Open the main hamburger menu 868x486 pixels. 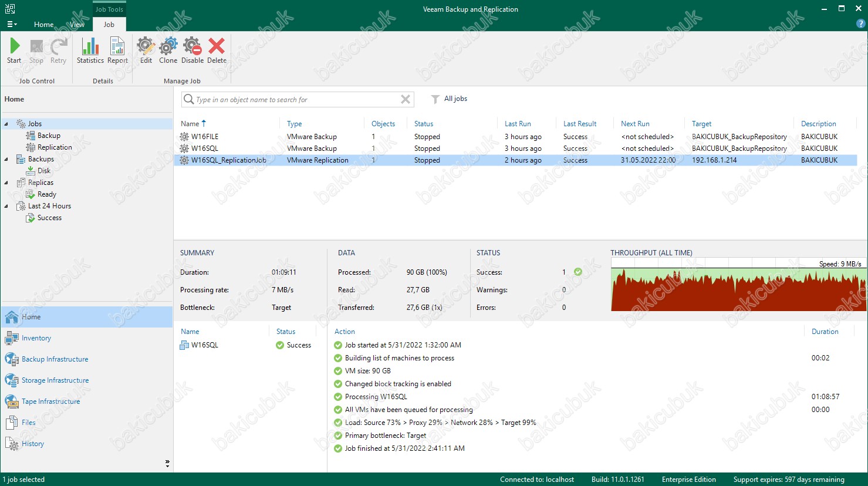click(11, 25)
